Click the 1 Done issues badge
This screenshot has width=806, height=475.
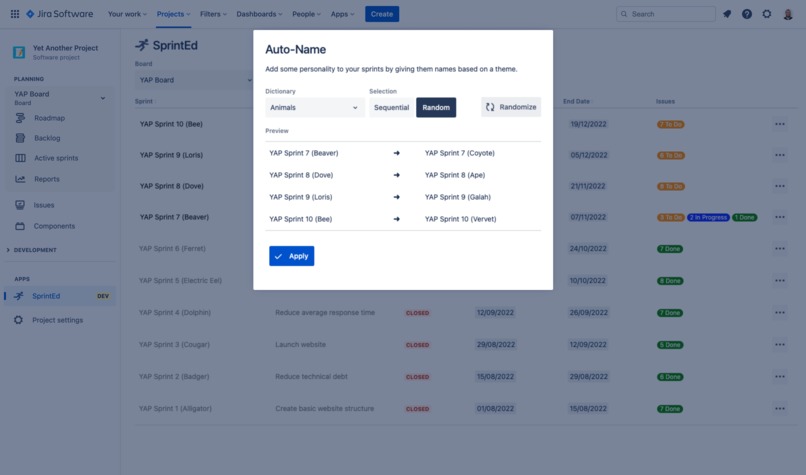coord(744,217)
